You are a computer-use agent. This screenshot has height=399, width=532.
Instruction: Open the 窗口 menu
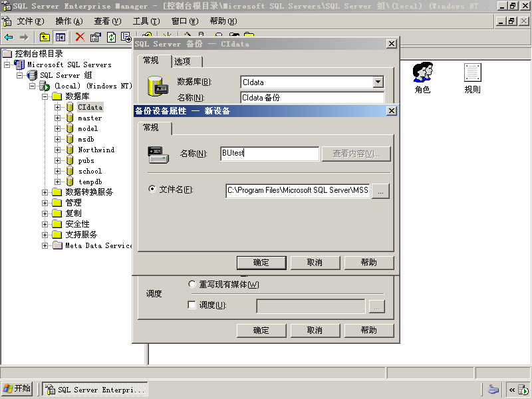[185, 21]
